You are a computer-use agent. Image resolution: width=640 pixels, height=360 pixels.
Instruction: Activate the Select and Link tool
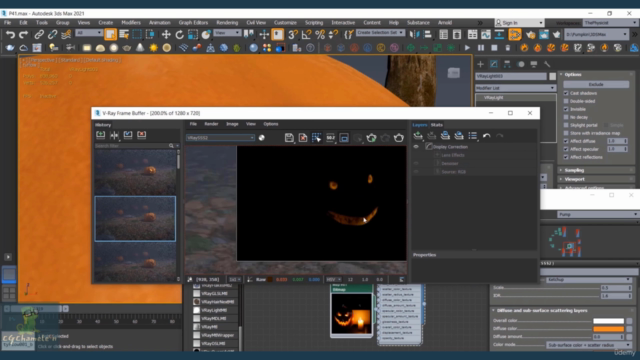pos(39,35)
